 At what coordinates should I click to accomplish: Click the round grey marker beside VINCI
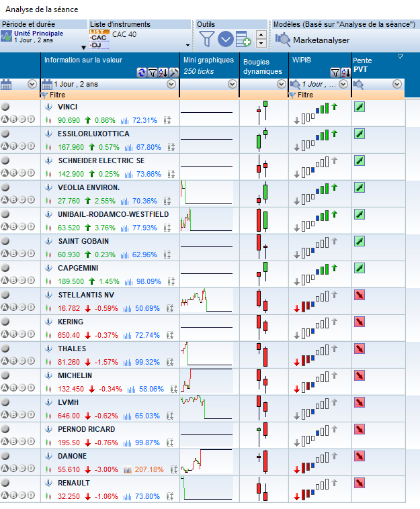click(5, 107)
